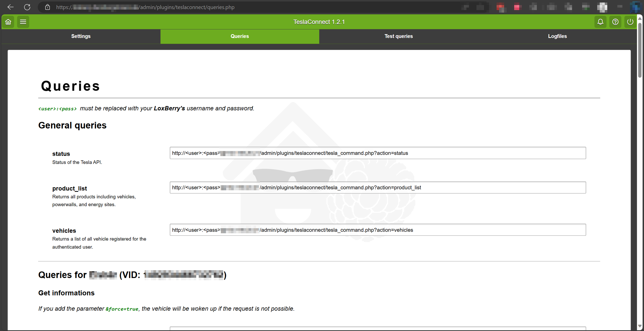
Task: Click the TeslaConnect 1.2.1 title
Action: (319, 22)
